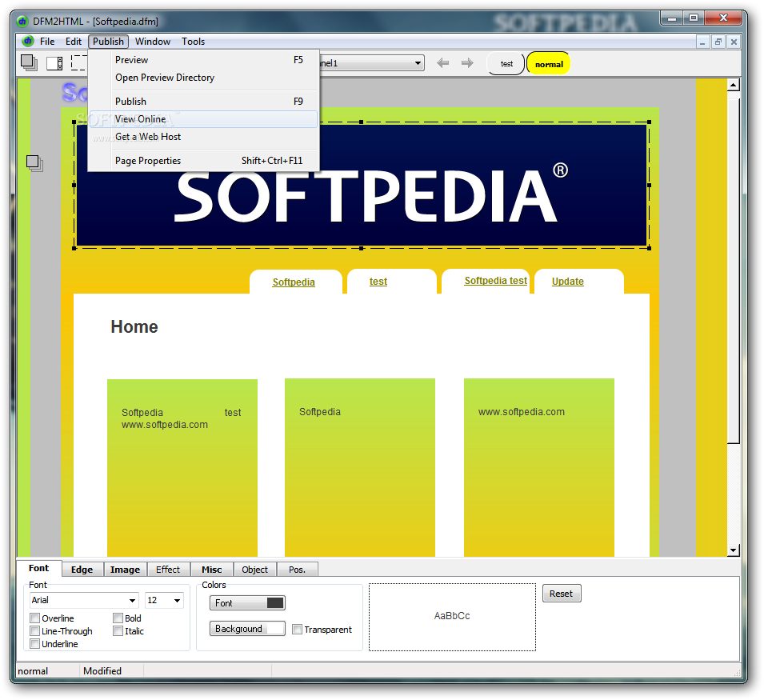Open the Edit menu

[74, 42]
